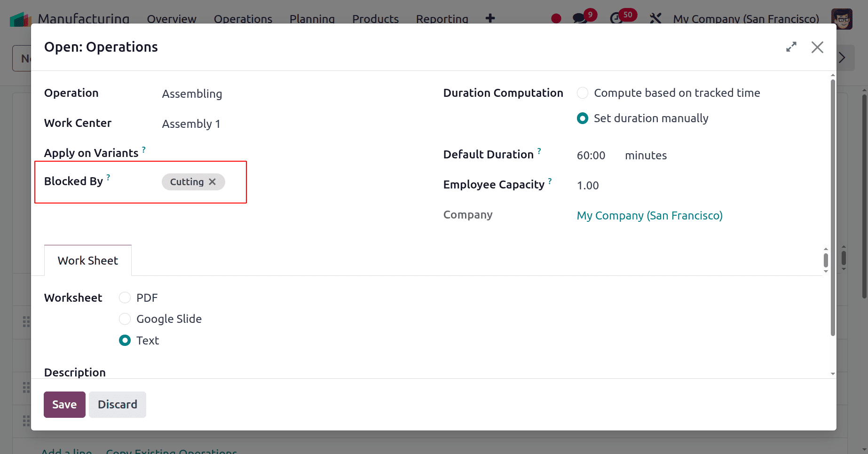
Task: Open the Reporting menu
Action: click(x=442, y=19)
